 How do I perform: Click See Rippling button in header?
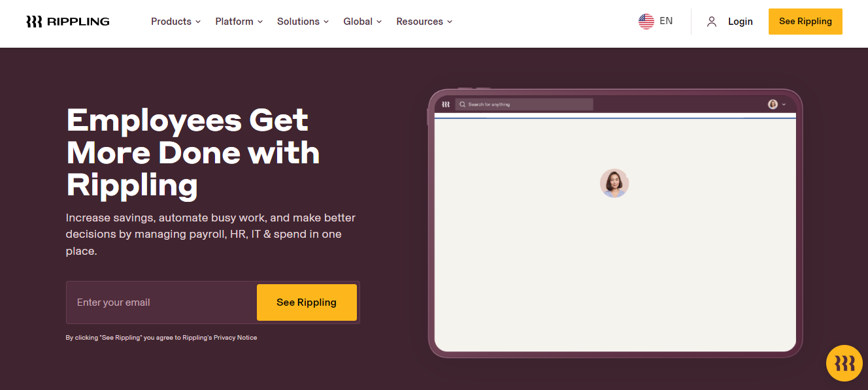click(x=805, y=22)
